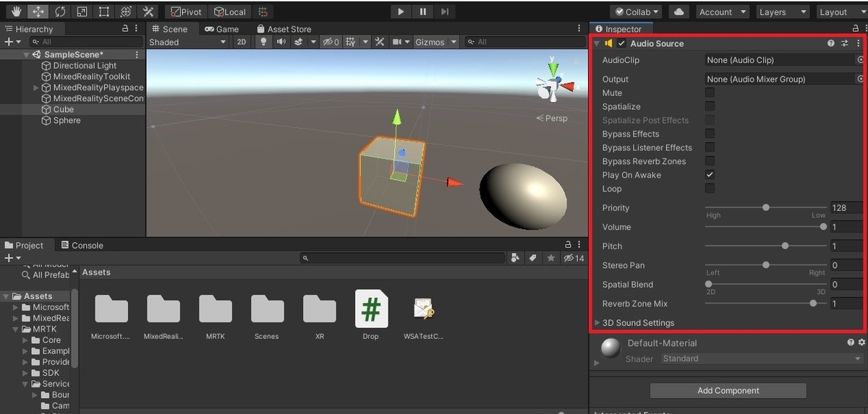Toggle 2D scene view mode
868x414 pixels.
point(242,42)
